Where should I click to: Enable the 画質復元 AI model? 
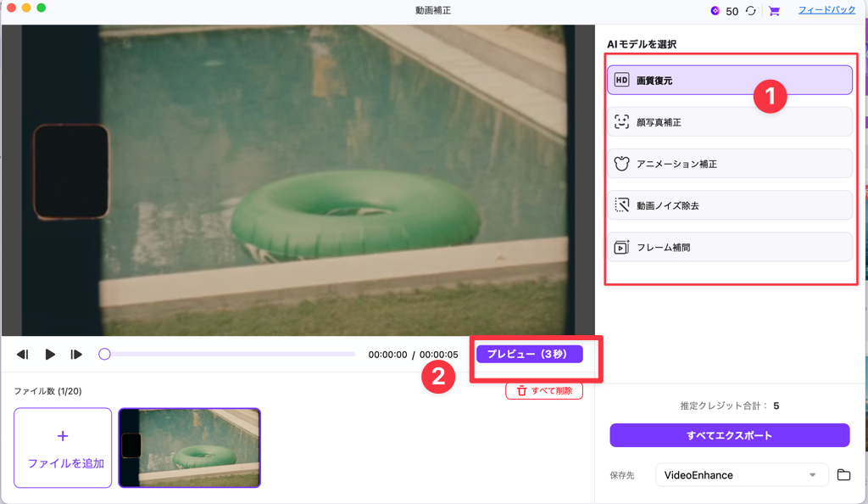(x=729, y=80)
